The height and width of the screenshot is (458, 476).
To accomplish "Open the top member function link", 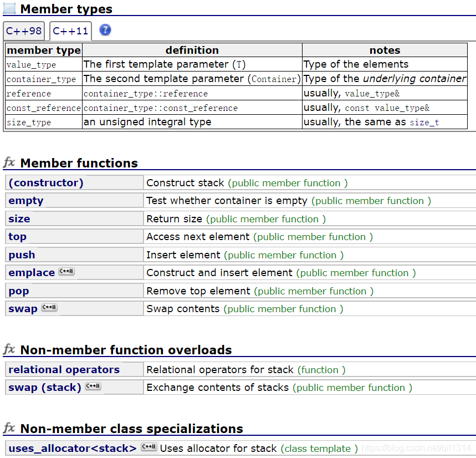I will coord(17,237).
